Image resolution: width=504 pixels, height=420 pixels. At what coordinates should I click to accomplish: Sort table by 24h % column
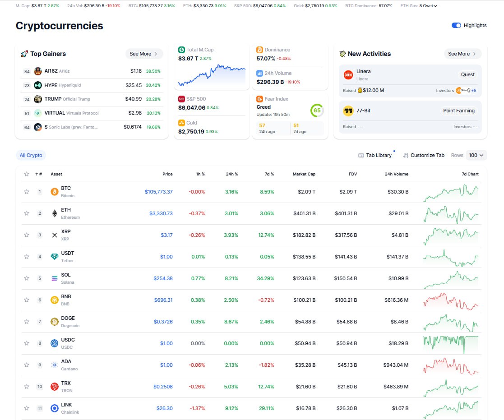click(232, 174)
